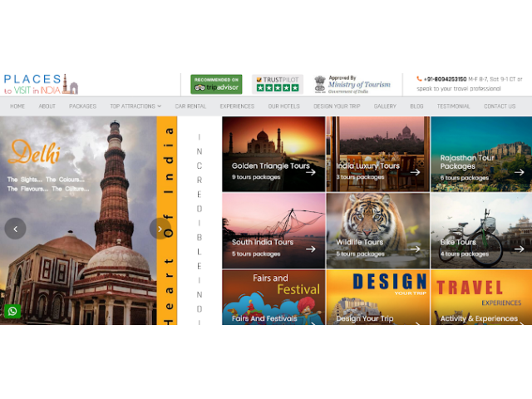Open Rajasthan Tour Packages tile

(x=480, y=155)
